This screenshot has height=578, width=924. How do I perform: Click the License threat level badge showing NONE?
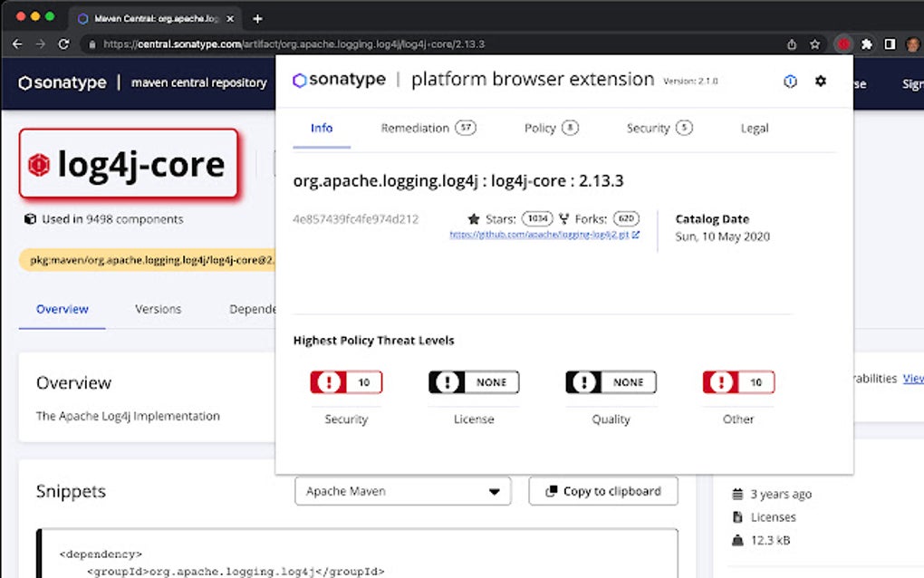[x=474, y=381]
